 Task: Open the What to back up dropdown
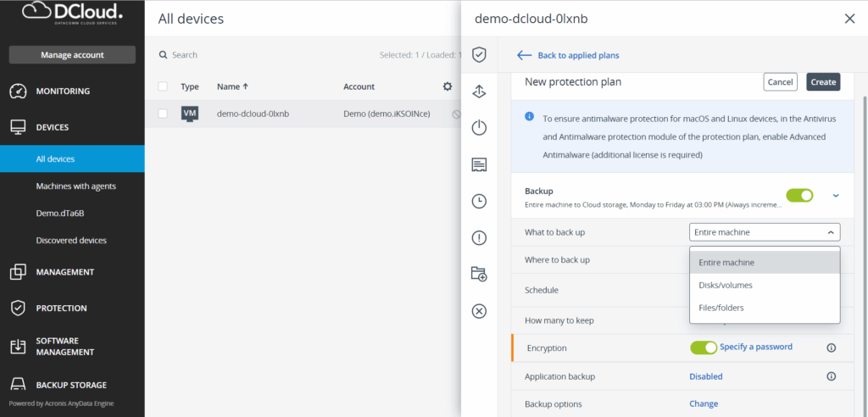point(764,232)
